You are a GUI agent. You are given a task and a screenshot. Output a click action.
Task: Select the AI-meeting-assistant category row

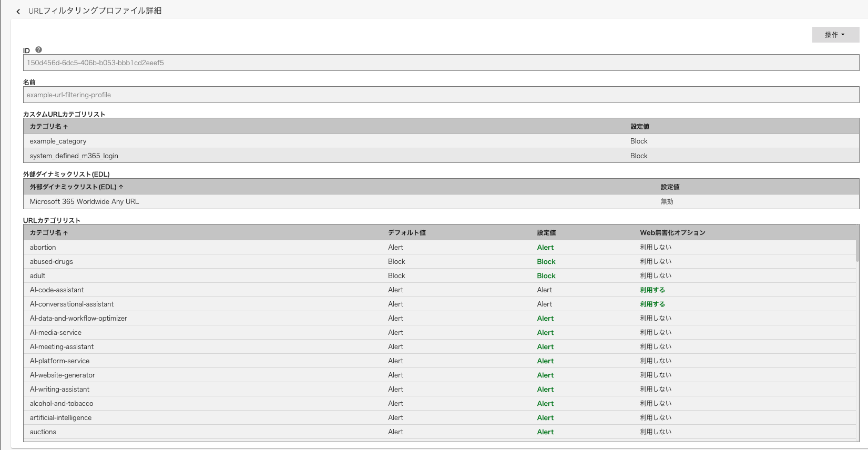(440, 346)
